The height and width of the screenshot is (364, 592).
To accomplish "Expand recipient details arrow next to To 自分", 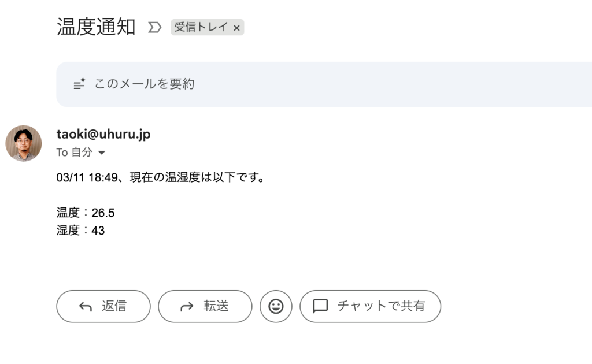I will point(102,153).
